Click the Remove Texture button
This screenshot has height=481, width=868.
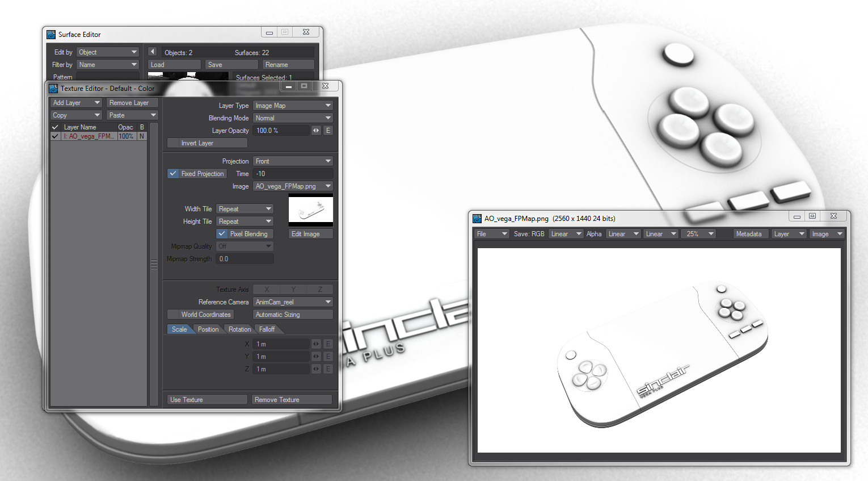pos(292,400)
